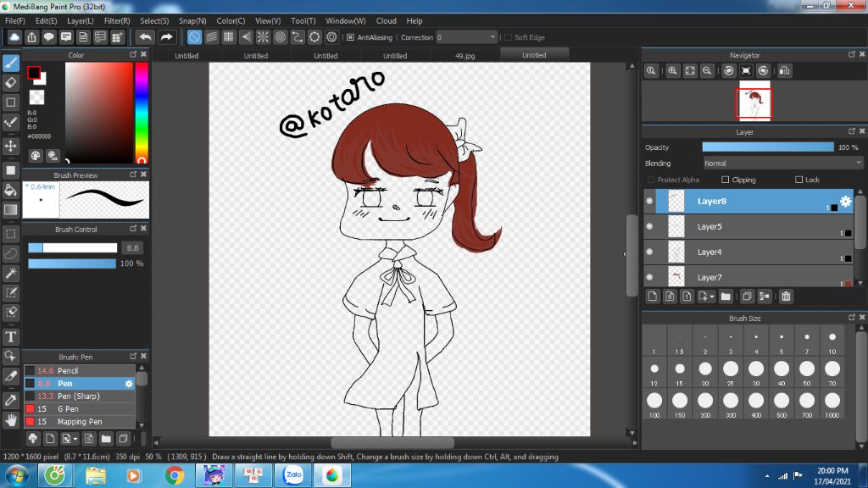Choose brush size 100 preset
868x488 pixels.
(654, 404)
